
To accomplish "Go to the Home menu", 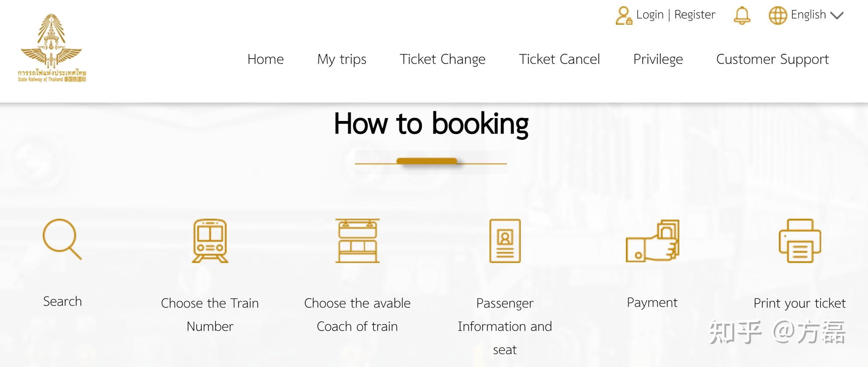I will point(265,59).
